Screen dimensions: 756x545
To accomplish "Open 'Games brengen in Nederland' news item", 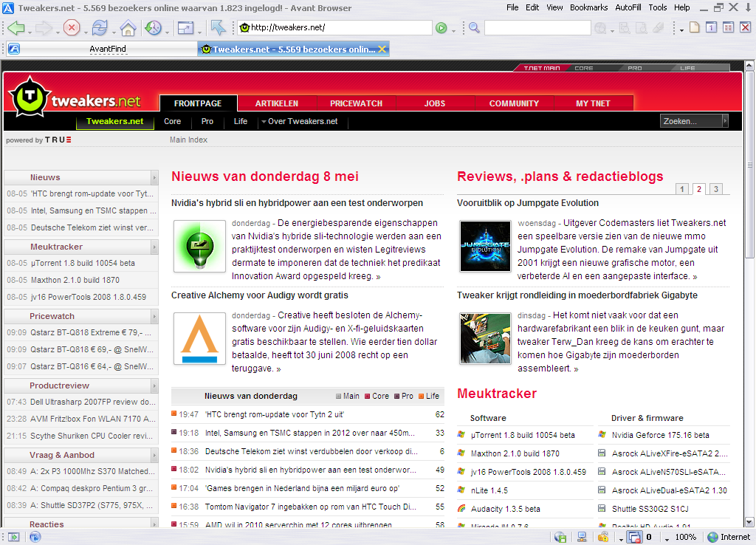I will [x=302, y=488].
